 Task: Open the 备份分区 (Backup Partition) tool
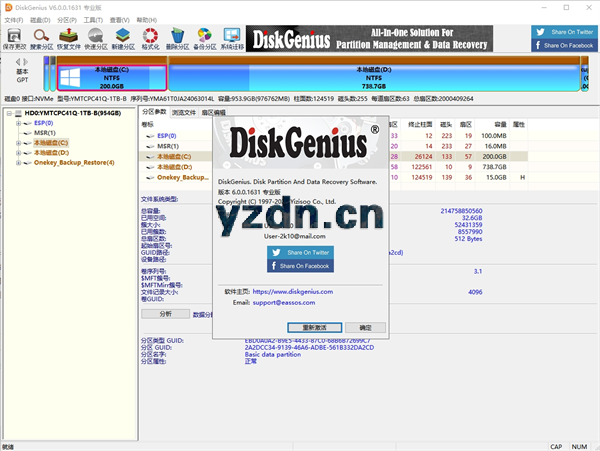coord(204,38)
